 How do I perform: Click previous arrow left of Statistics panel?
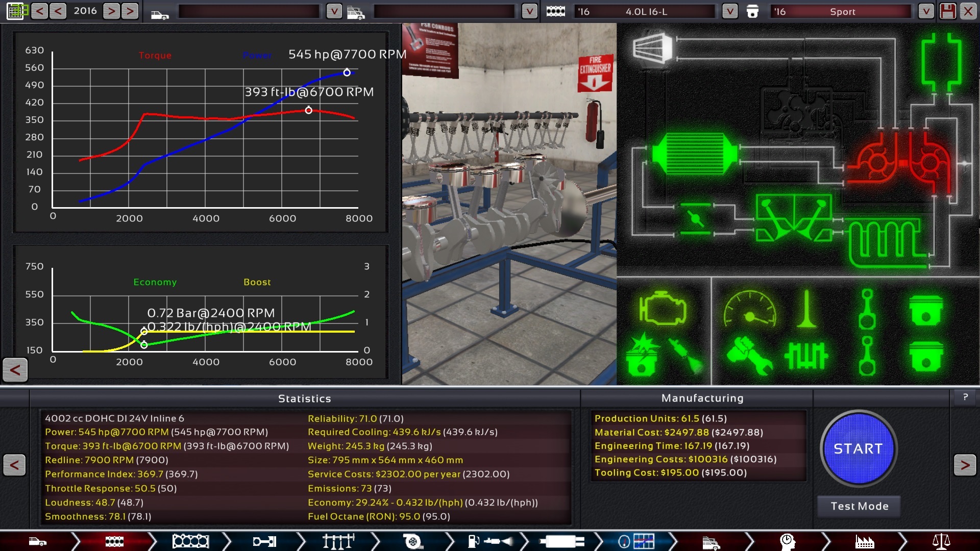(x=14, y=465)
